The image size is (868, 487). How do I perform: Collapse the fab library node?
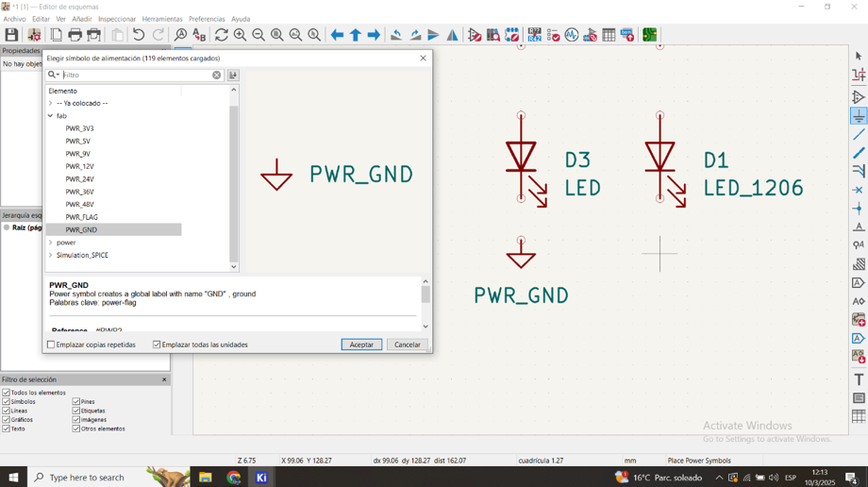tap(50, 116)
